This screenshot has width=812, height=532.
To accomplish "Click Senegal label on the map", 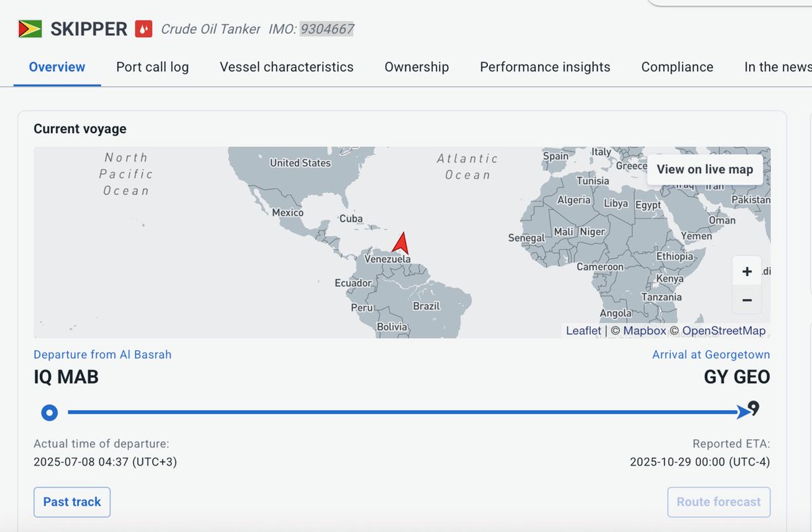I will (x=526, y=238).
